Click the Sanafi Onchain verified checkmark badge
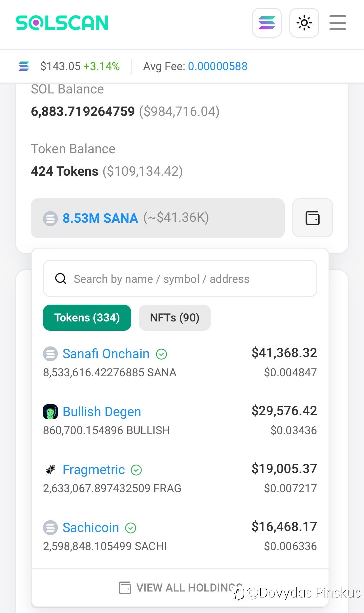The height and width of the screenshot is (613, 364). click(x=161, y=354)
